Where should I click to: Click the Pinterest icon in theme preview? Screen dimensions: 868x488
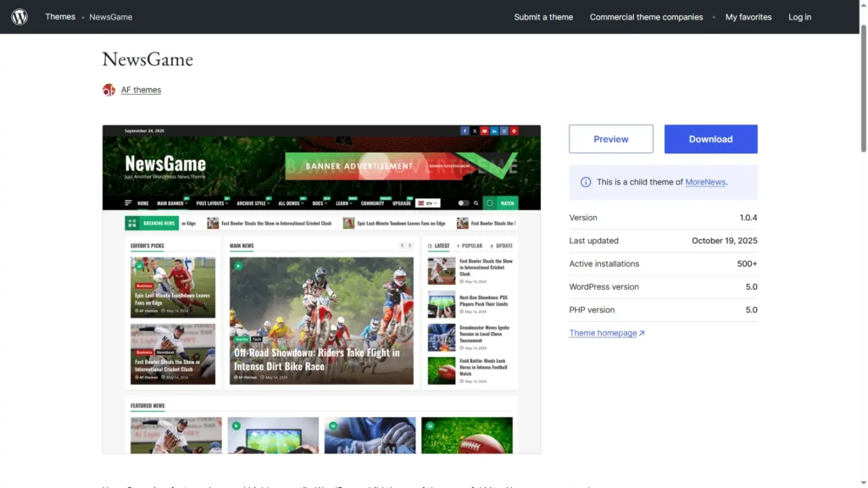click(x=515, y=131)
